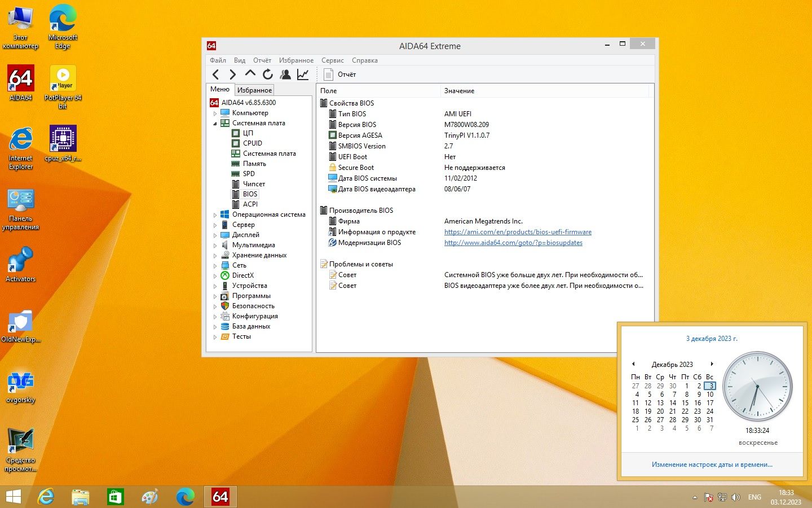Image resolution: width=812 pixels, height=508 pixels.
Task: Click the Поле column header
Action: 378,90
